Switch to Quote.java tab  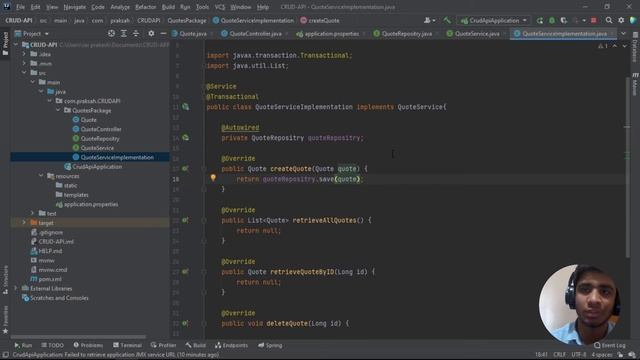click(x=192, y=34)
